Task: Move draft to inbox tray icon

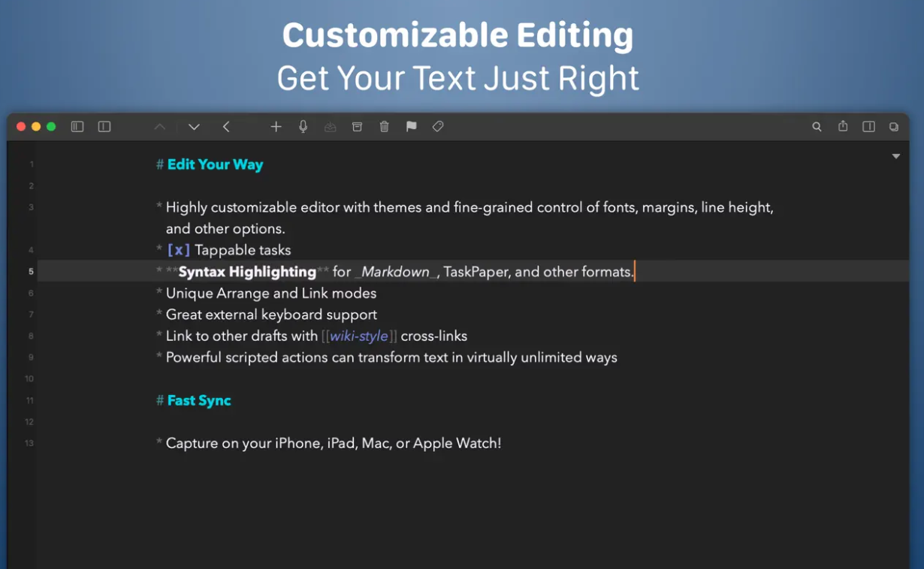Action: [330, 127]
